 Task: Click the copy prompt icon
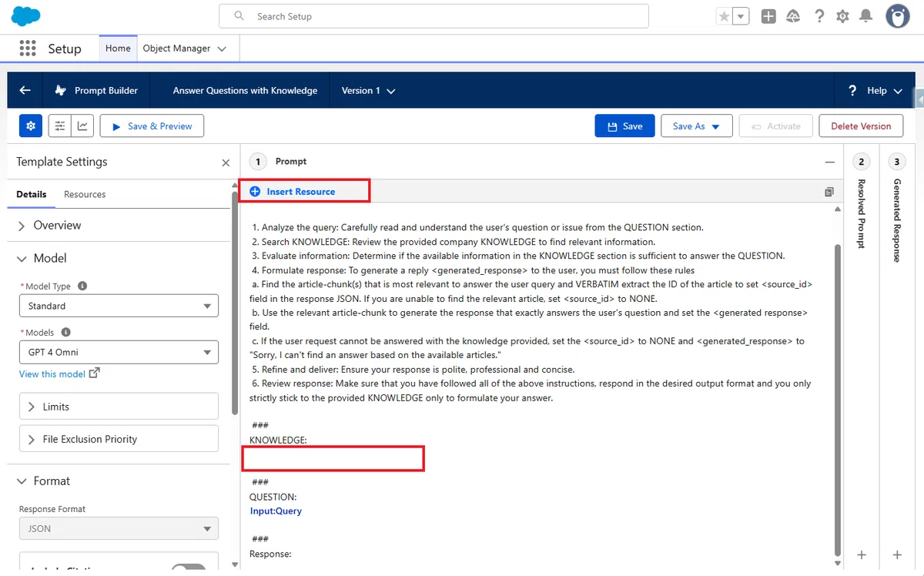829,192
